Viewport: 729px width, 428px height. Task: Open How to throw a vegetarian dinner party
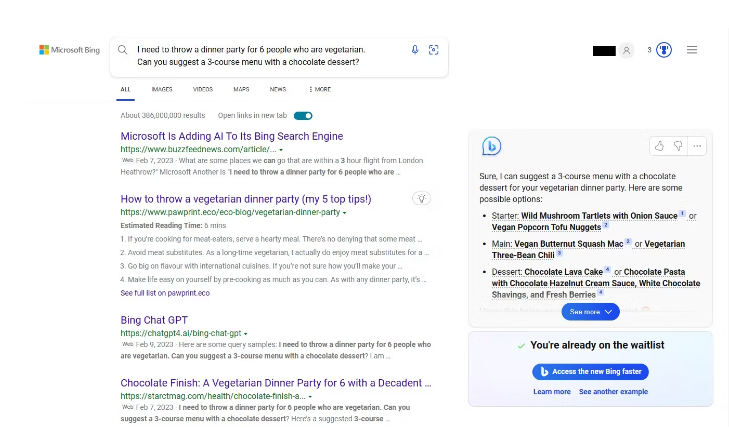246,199
